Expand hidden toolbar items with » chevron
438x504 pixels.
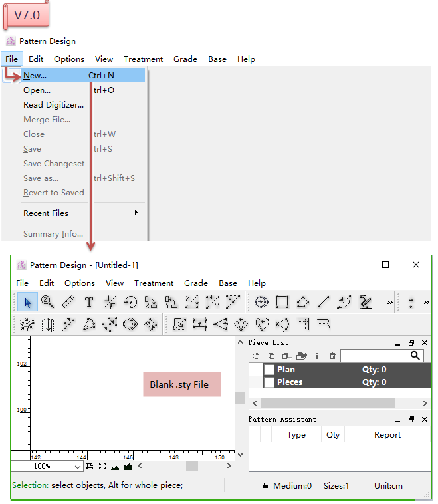(x=389, y=303)
